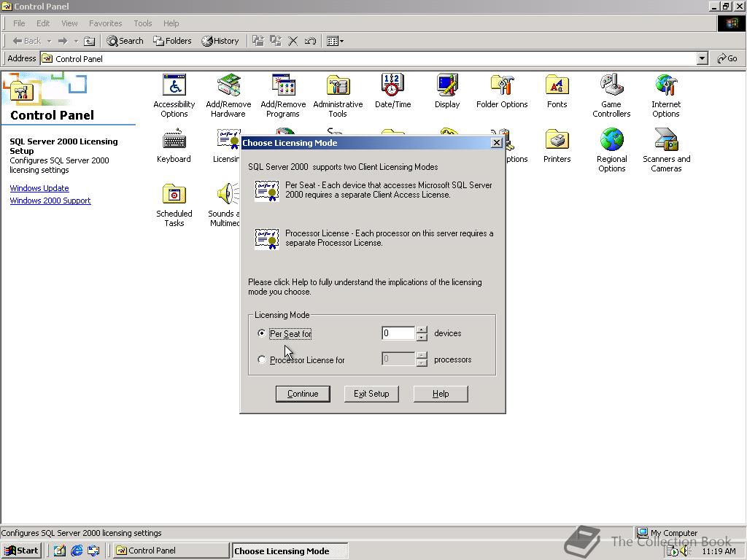747x560 pixels.
Task: Open the Views dropdown in toolbar
Action: click(335, 41)
